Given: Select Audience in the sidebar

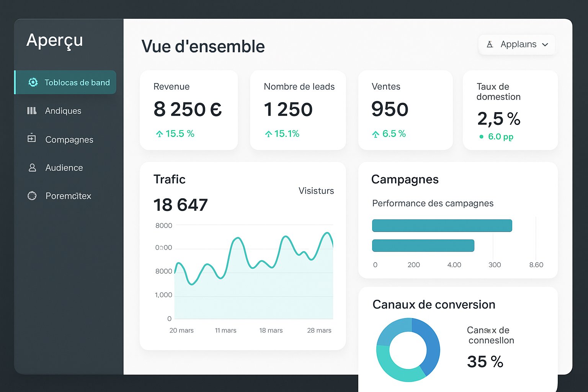Looking at the screenshot, I should [x=64, y=168].
